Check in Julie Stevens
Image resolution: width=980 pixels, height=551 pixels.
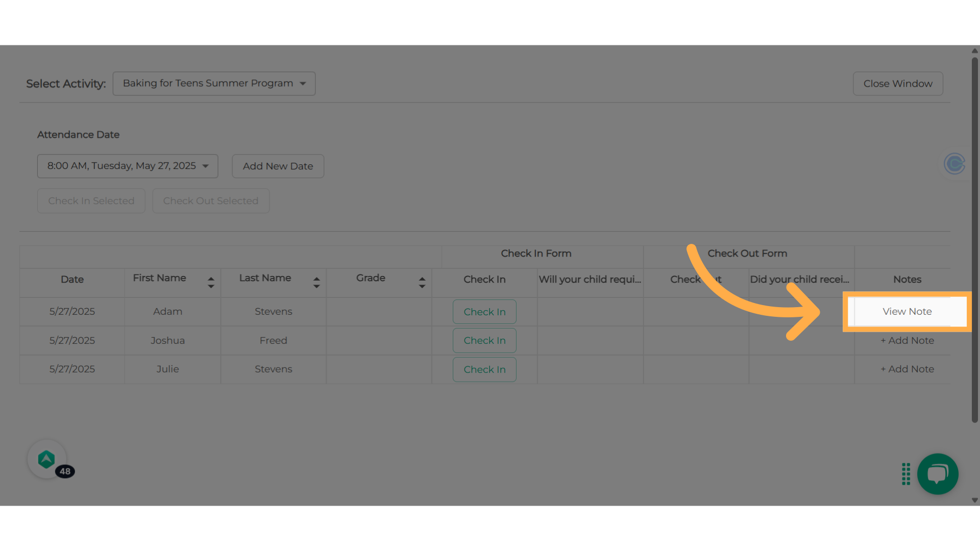click(484, 369)
